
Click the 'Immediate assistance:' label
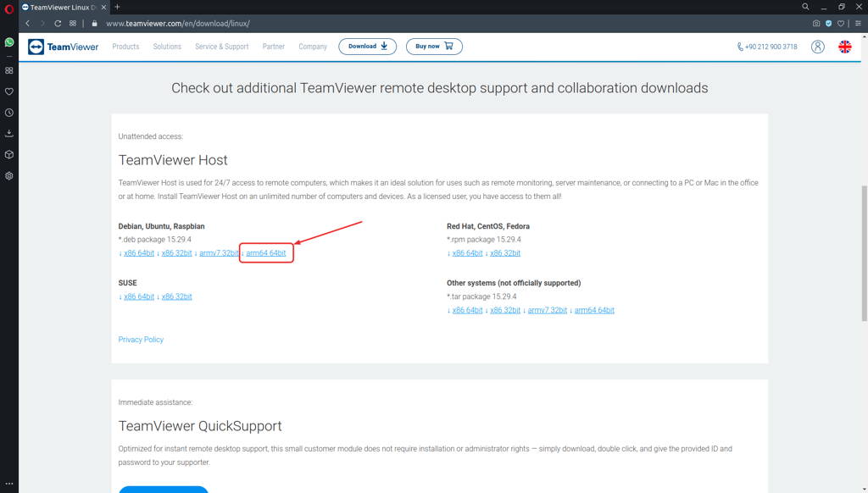[155, 402]
